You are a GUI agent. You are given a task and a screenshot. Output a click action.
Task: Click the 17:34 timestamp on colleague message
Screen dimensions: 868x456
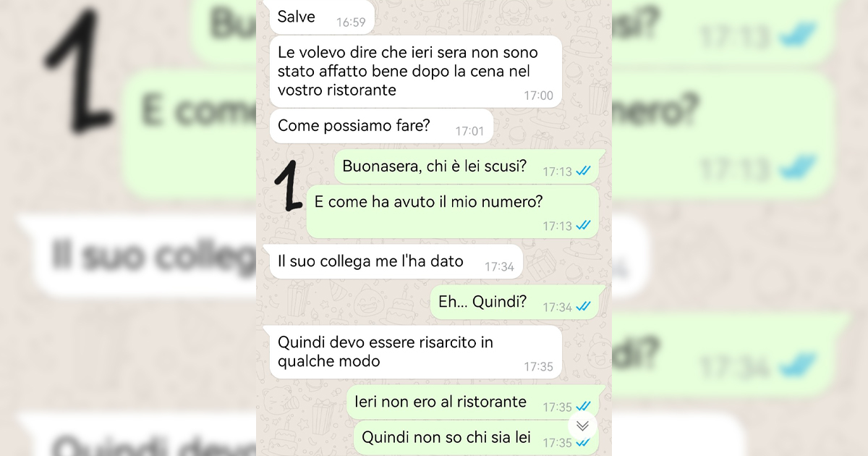click(499, 266)
